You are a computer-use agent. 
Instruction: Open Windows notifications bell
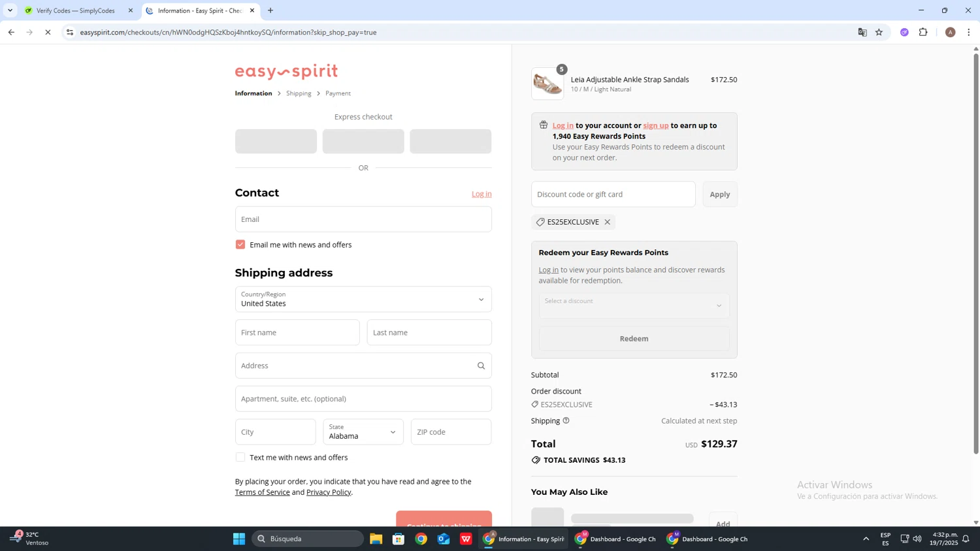966,539
